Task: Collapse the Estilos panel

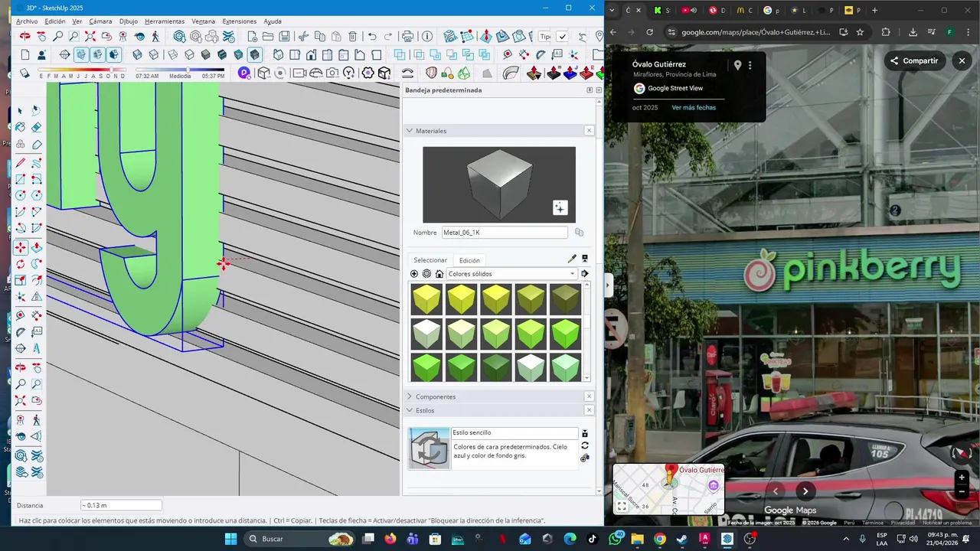Action: point(410,410)
